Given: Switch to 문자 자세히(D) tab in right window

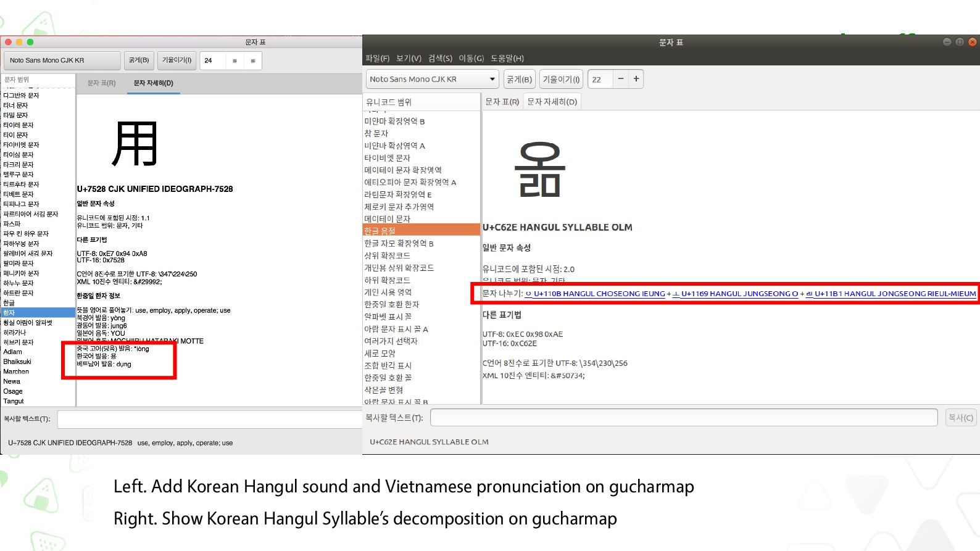Looking at the screenshot, I should coord(552,102).
